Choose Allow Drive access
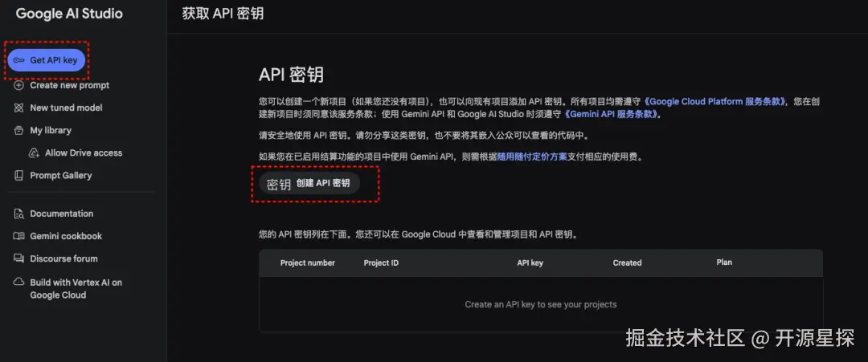This screenshot has width=868, height=362. 84,153
